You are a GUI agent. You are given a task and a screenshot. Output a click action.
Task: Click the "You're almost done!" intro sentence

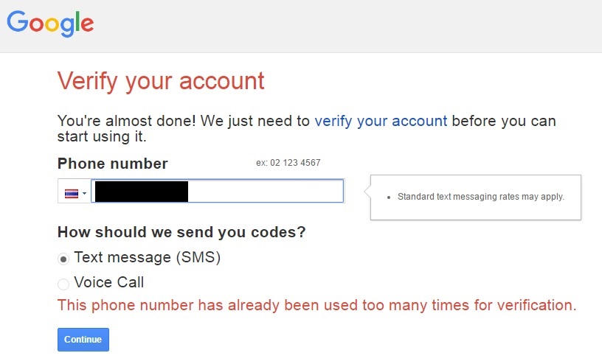[x=306, y=128]
